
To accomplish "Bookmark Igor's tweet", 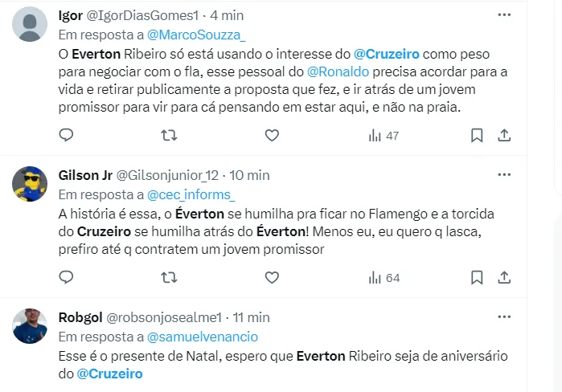I will click(476, 136).
